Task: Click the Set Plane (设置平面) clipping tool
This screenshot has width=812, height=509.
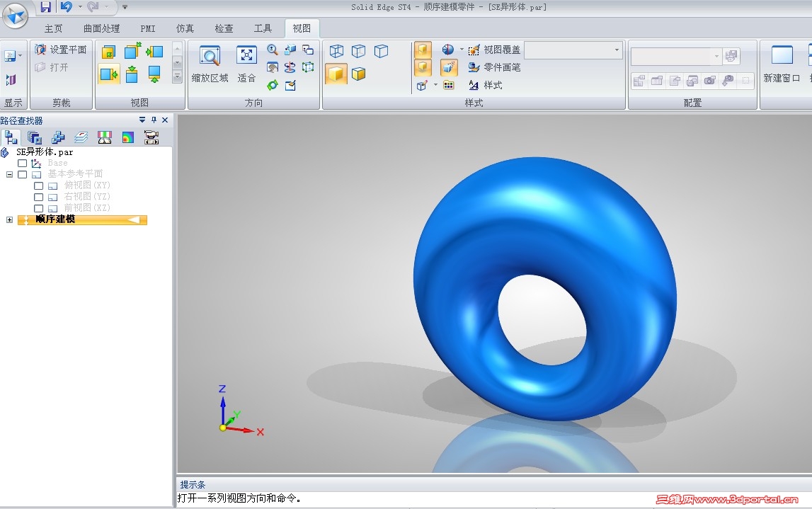Action: pyautogui.click(x=61, y=50)
